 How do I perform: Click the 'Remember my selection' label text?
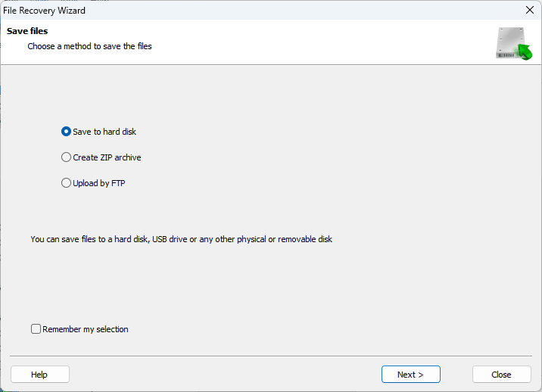click(x=86, y=329)
